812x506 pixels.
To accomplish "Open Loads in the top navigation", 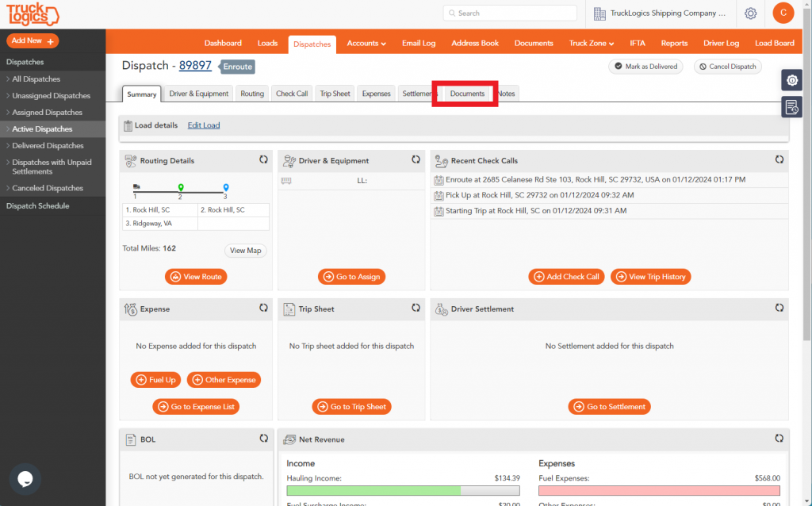I will pos(268,44).
